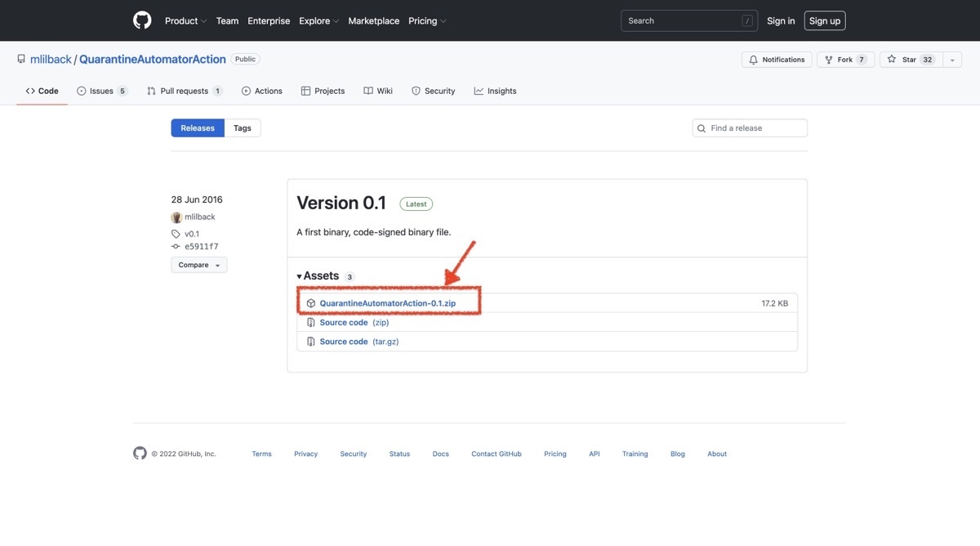Viewport: 980px width, 546px height.
Task: Open the Blog footer link
Action: point(678,454)
